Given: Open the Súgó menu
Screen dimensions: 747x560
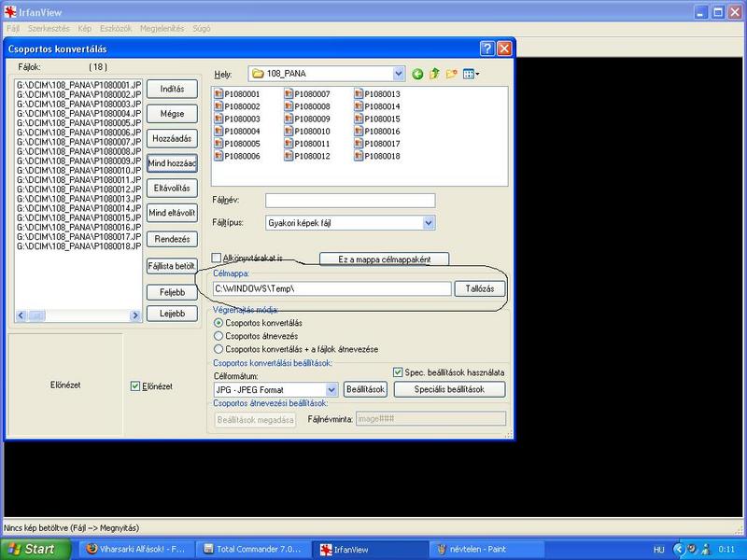Looking at the screenshot, I should pos(202,29).
